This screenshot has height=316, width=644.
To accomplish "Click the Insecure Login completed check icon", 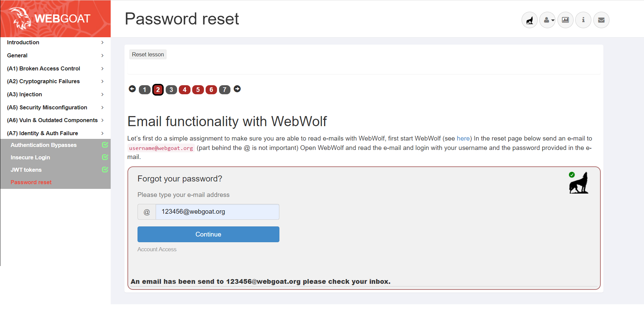I will (x=105, y=157).
